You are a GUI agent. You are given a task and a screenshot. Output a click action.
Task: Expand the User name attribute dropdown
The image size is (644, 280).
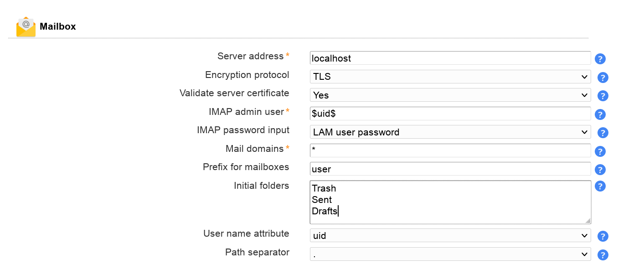point(450,236)
